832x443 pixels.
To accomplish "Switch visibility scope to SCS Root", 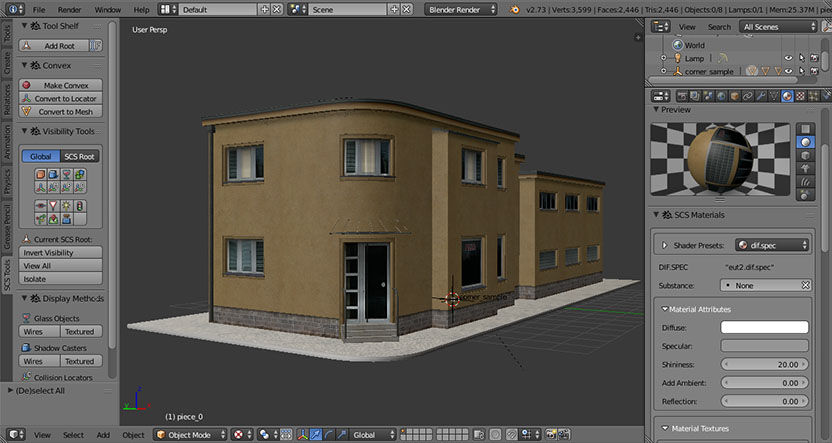I will [79, 157].
